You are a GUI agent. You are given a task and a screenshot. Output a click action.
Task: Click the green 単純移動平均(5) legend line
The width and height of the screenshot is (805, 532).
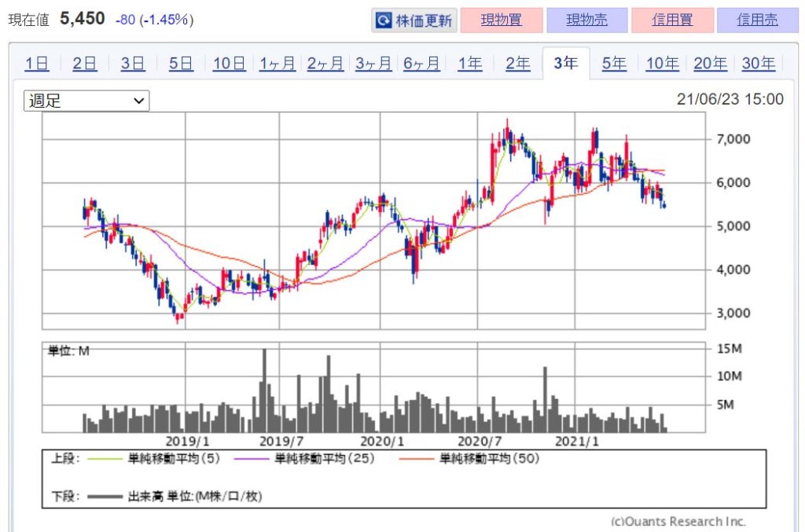[105, 459]
